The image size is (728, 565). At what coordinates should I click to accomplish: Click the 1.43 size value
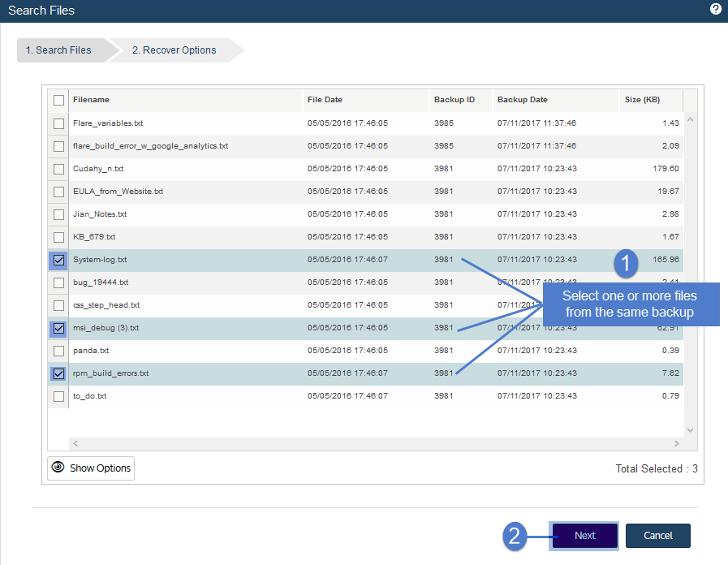(670, 123)
